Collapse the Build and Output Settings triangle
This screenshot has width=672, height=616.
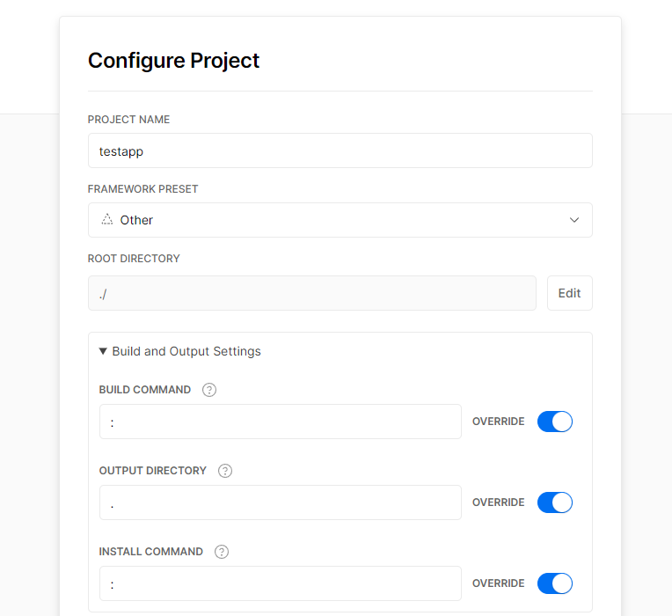click(104, 351)
